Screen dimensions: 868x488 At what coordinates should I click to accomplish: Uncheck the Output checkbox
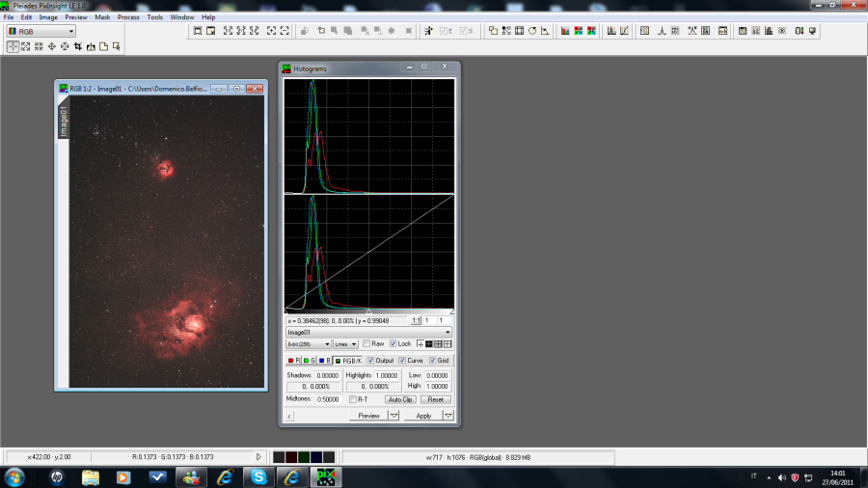point(371,360)
